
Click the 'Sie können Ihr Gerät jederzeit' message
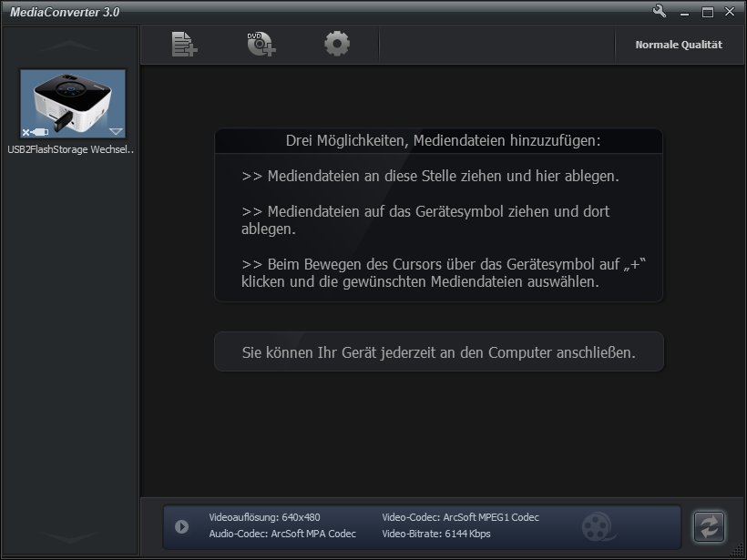439,352
